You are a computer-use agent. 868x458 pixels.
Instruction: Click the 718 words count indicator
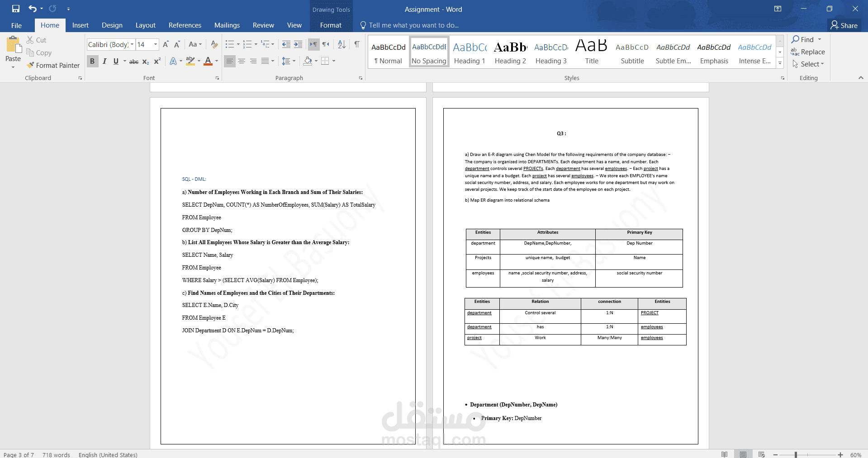56,455
